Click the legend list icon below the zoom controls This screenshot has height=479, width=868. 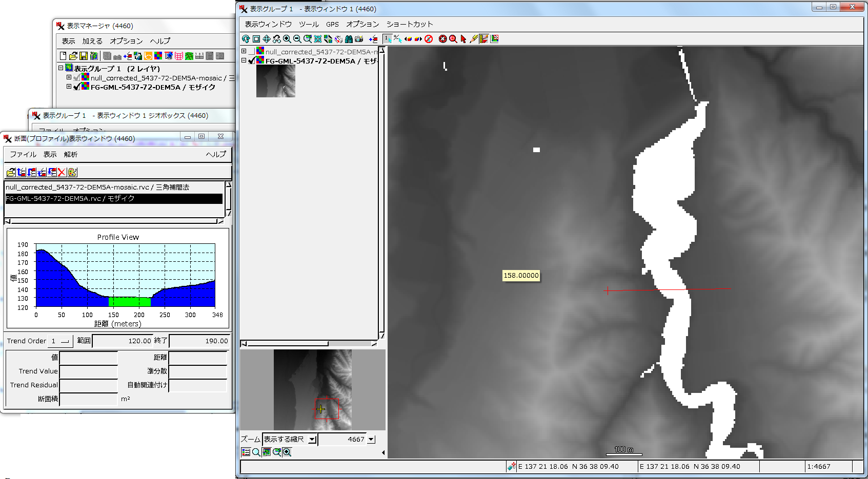pyautogui.click(x=246, y=452)
